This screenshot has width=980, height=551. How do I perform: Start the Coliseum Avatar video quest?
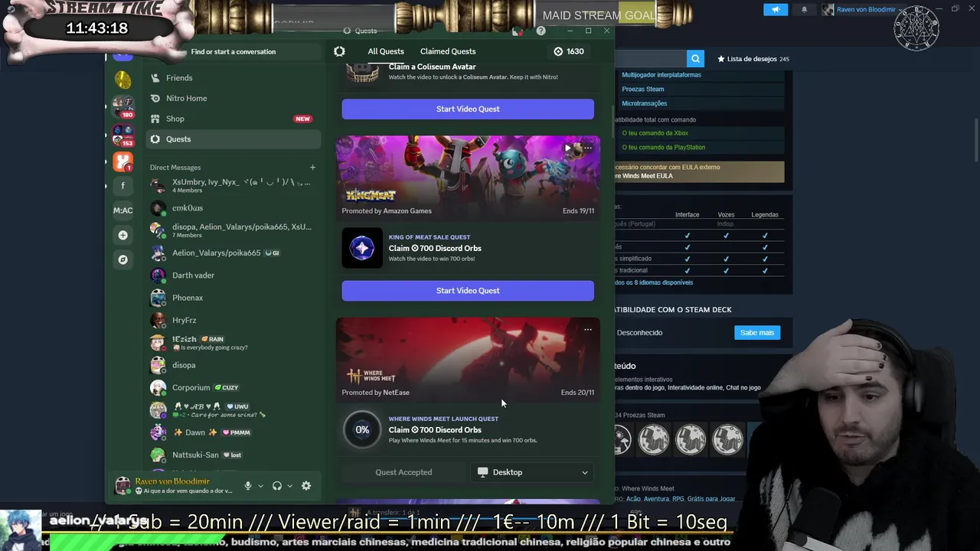coord(468,109)
